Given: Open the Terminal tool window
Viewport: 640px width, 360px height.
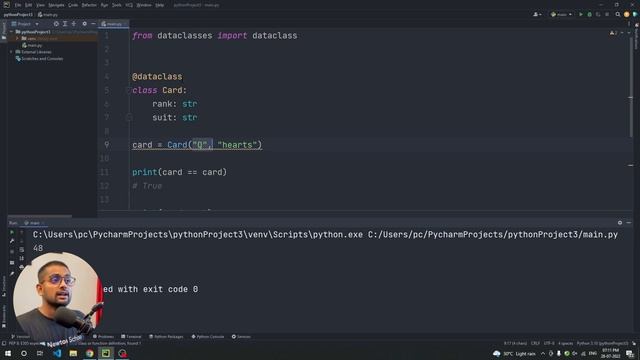Looking at the screenshot, I should [131, 337].
